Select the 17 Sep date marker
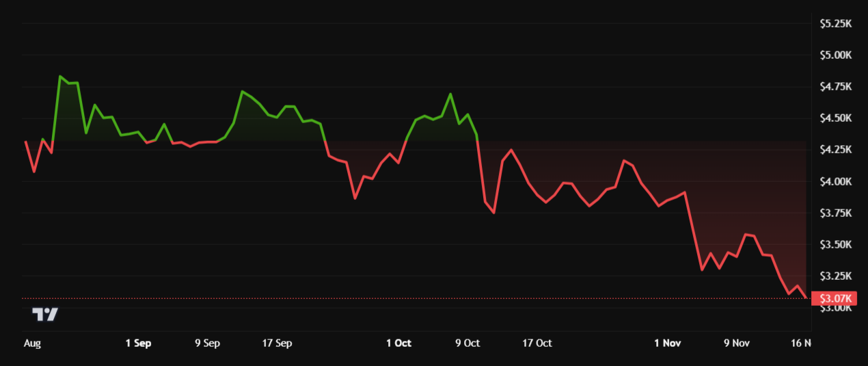The width and height of the screenshot is (868, 366). pos(276,343)
